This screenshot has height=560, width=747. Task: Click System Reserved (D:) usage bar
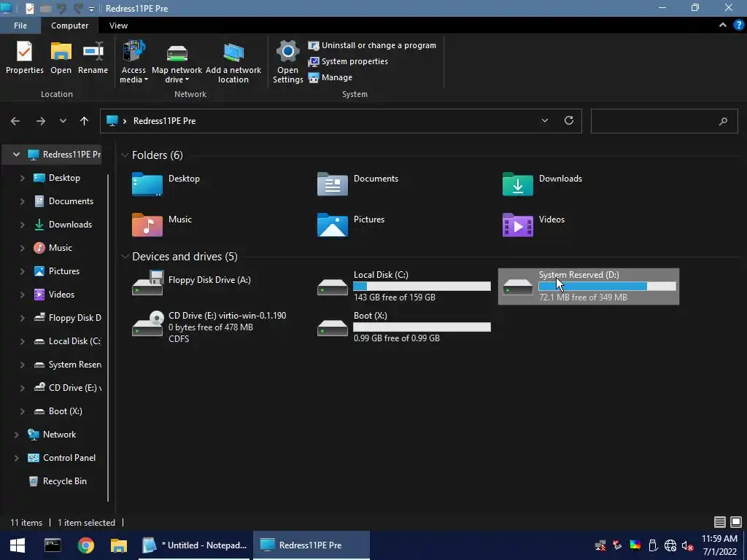607,286
